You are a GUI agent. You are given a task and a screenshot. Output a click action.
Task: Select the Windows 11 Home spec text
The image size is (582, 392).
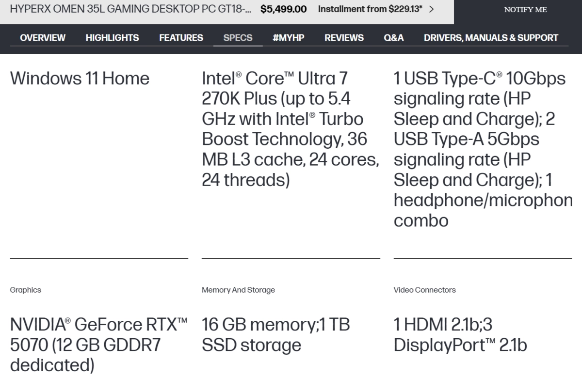pyautogui.click(x=80, y=78)
